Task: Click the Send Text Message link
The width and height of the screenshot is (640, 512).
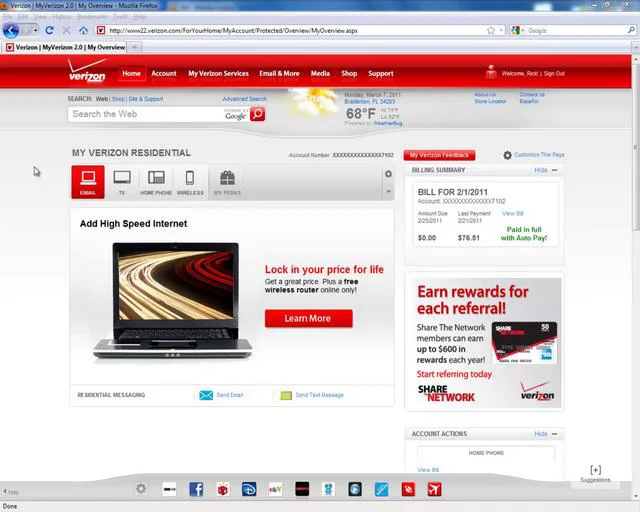Action: pos(320,395)
